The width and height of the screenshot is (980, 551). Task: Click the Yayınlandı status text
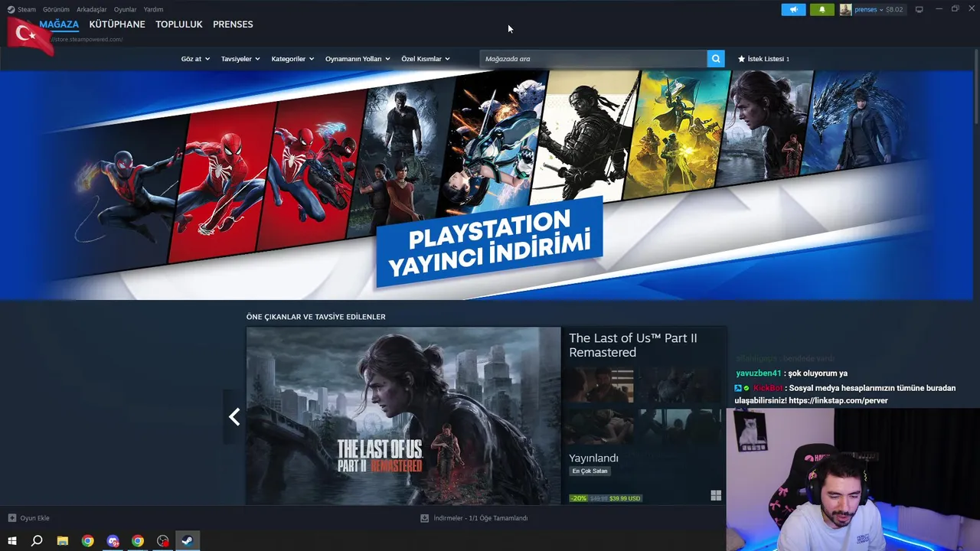[x=593, y=458]
